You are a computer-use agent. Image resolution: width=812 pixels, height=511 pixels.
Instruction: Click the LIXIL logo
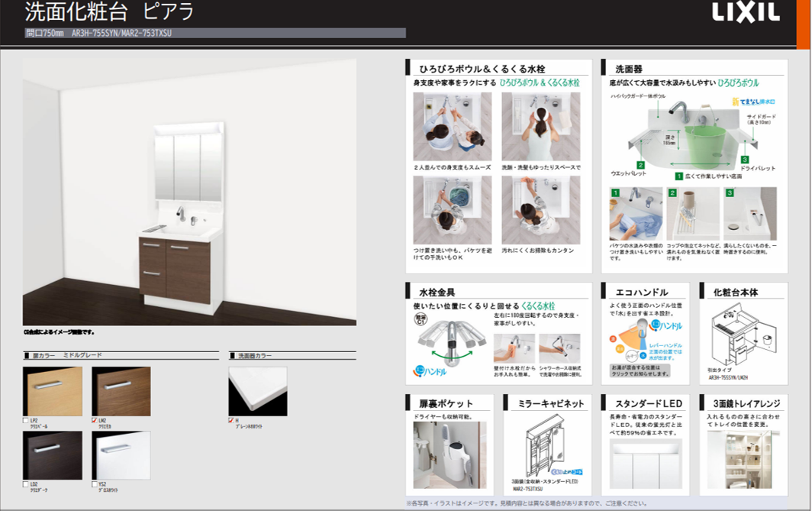point(746,14)
